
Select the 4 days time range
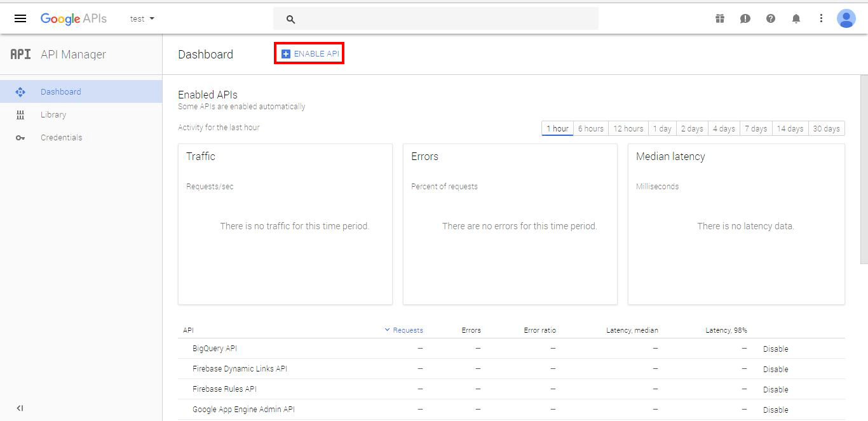[724, 128]
